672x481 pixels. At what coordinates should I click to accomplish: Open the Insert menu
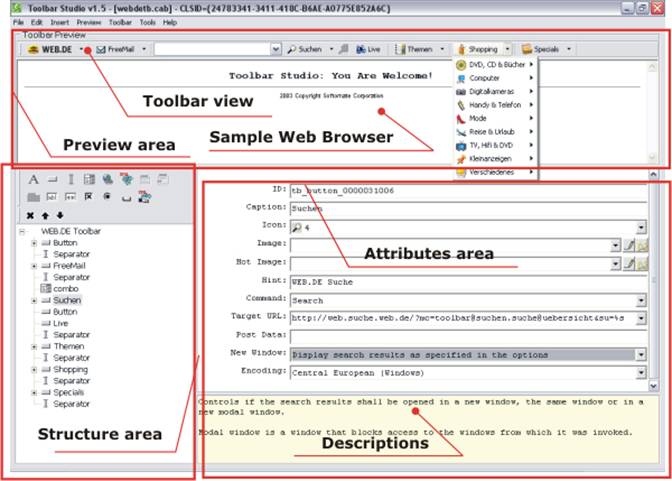pyautogui.click(x=60, y=23)
